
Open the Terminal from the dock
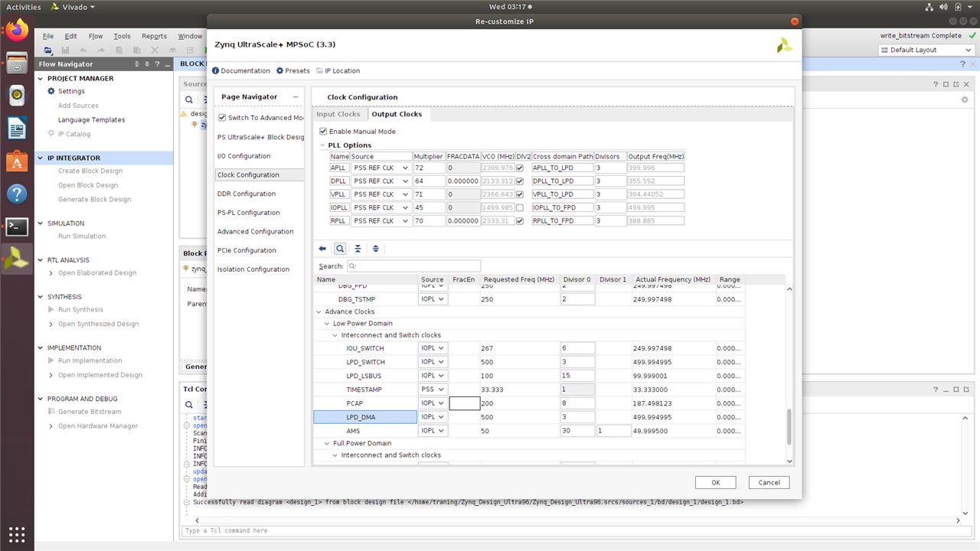pos(17,227)
